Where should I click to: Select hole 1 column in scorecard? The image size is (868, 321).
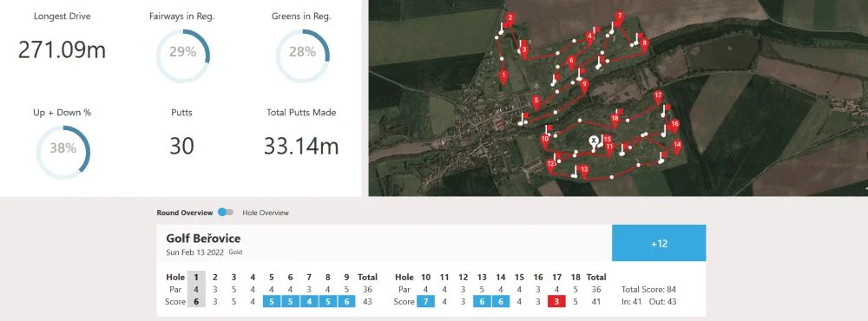(x=196, y=290)
